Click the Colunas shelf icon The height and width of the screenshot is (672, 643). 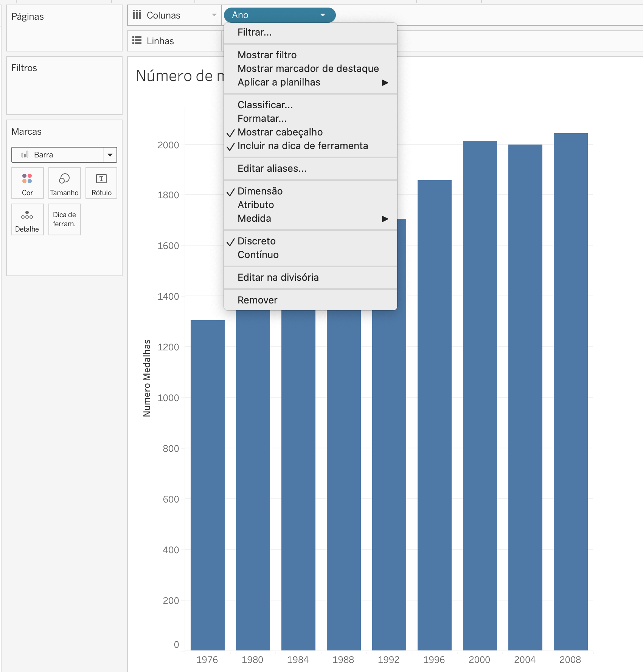tap(137, 15)
